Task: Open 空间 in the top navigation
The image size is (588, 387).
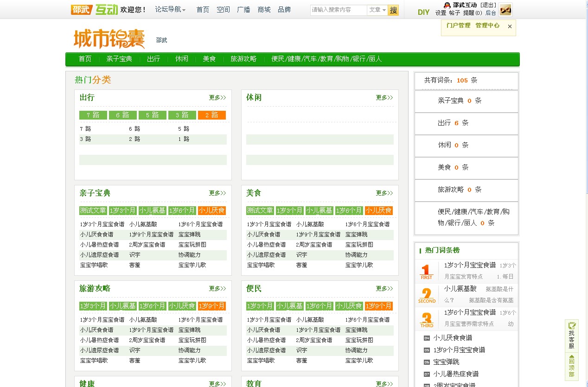Action: (223, 9)
